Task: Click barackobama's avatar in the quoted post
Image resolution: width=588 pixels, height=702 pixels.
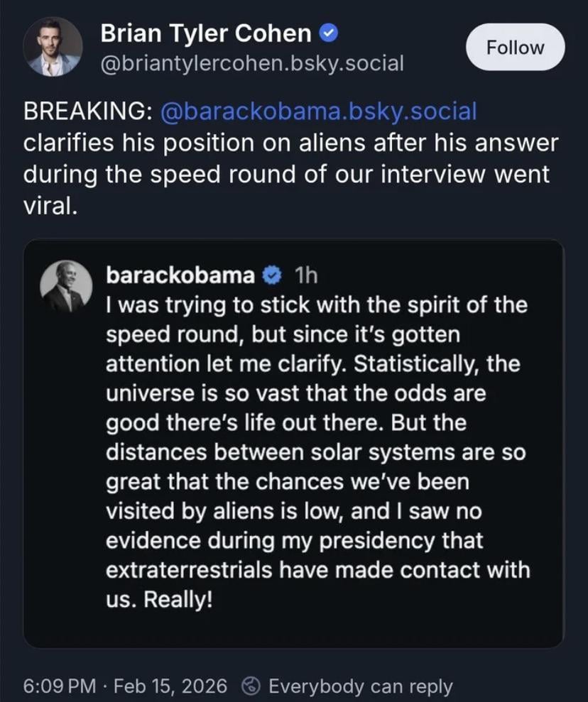Action: [x=67, y=287]
